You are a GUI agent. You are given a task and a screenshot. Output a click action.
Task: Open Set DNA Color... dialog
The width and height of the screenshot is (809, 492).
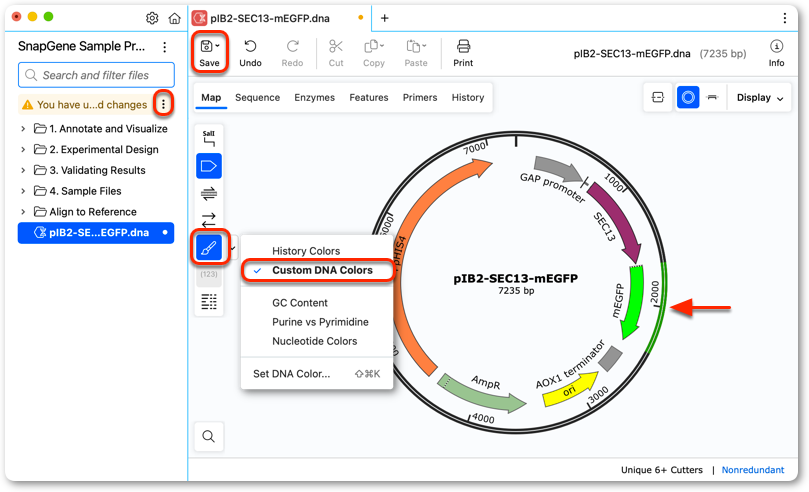[317, 374]
